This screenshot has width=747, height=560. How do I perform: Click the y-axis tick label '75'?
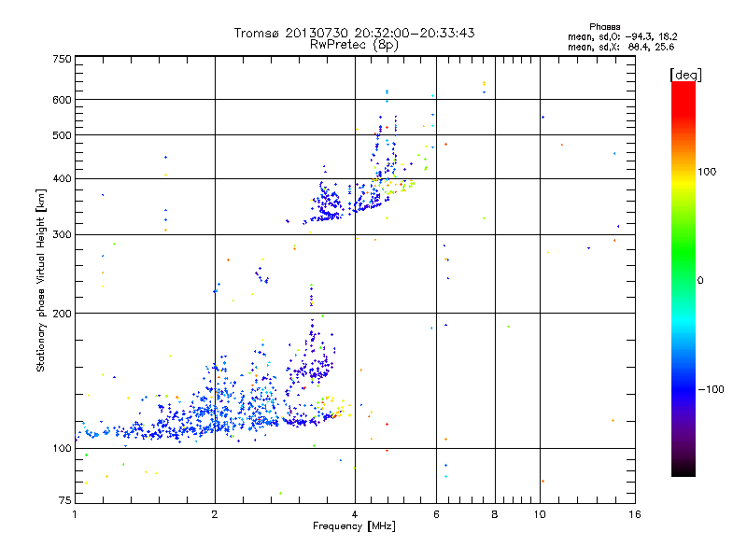65,500
